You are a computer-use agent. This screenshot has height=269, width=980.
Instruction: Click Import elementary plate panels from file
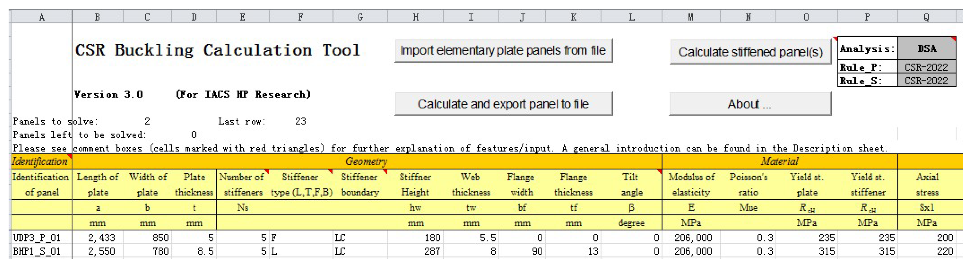pyautogui.click(x=503, y=50)
